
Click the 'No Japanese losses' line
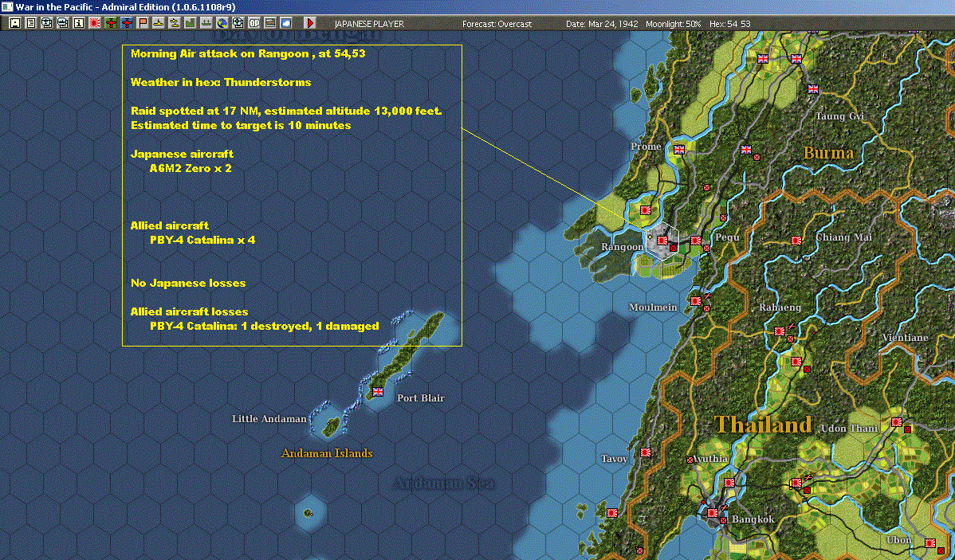(188, 283)
